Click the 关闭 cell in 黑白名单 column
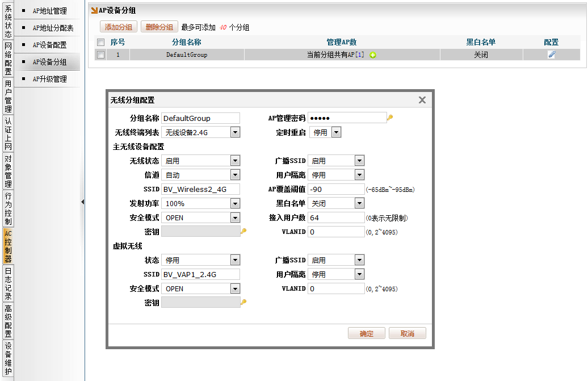The height and width of the screenshot is (381, 588). point(481,55)
